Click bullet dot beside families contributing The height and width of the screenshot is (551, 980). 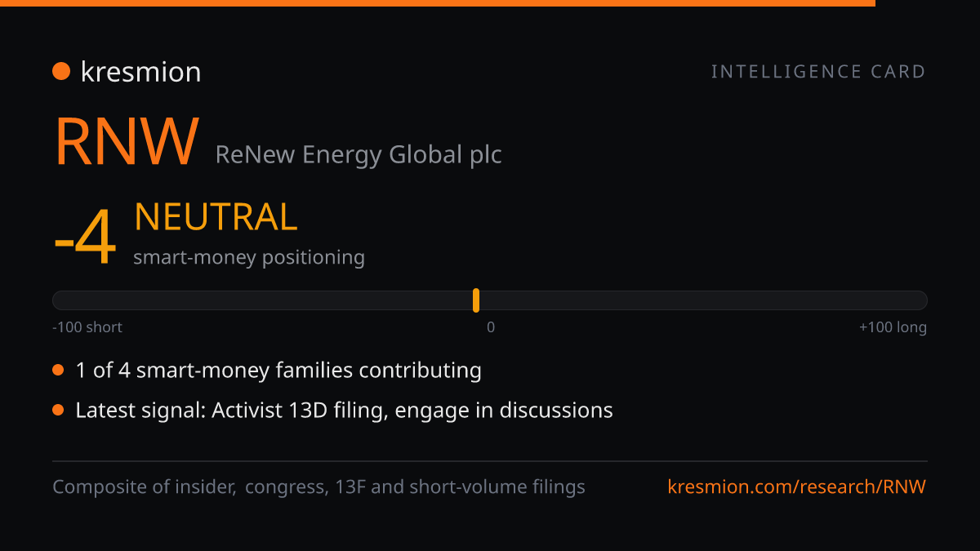pyautogui.click(x=58, y=371)
